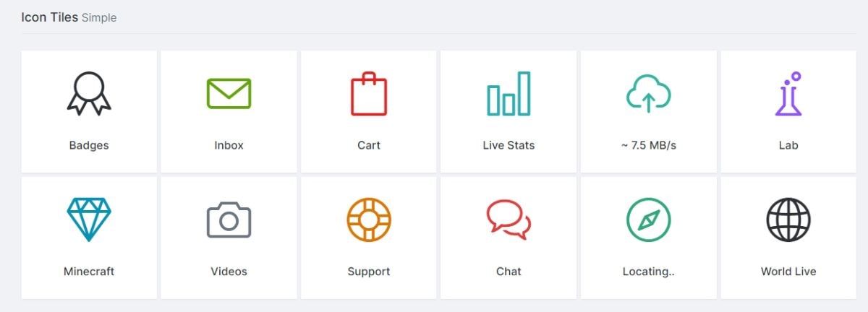Click the Inbox tile label
This screenshot has height=312, width=868.
(229, 145)
